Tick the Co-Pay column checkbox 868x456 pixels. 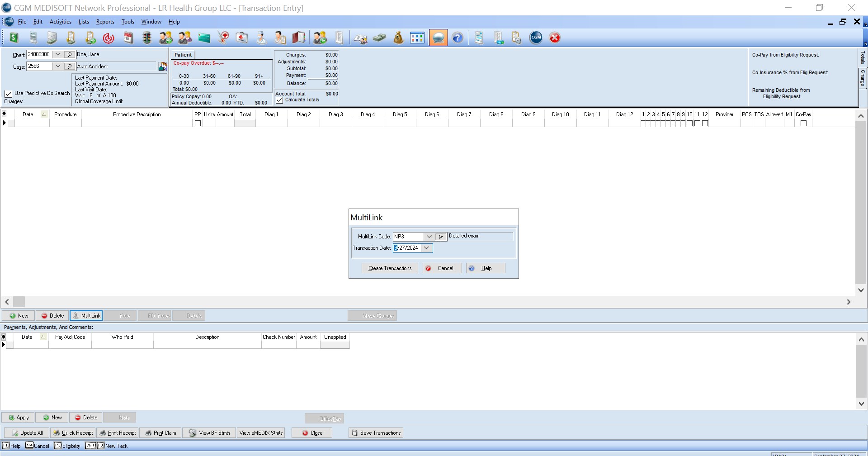point(803,123)
